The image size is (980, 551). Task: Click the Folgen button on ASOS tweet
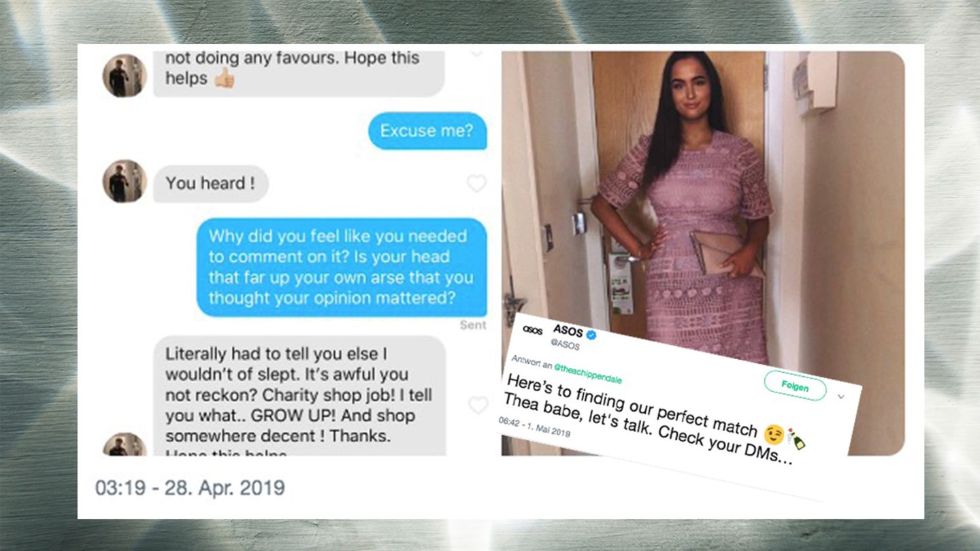pyautogui.click(x=795, y=386)
